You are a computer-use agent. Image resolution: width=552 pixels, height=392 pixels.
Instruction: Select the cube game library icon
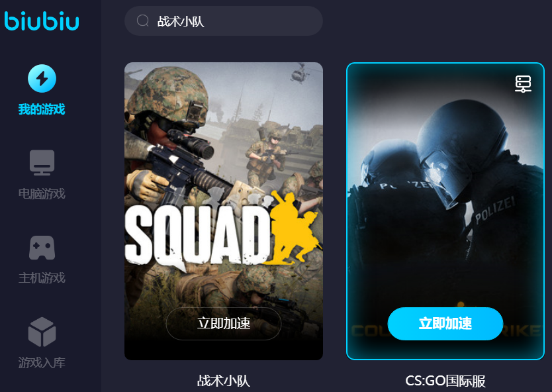(x=42, y=332)
